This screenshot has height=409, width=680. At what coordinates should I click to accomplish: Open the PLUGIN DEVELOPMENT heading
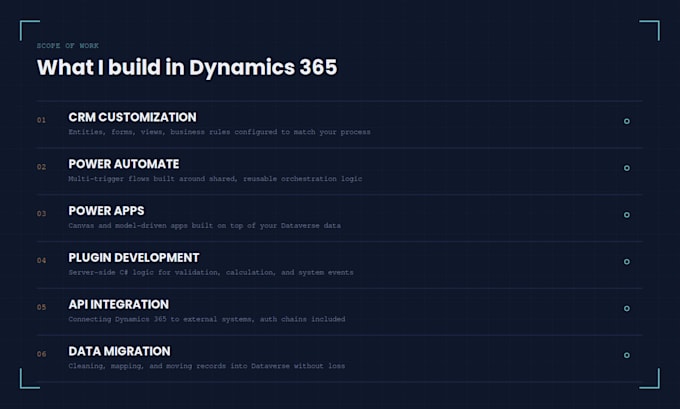coord(134,258)
